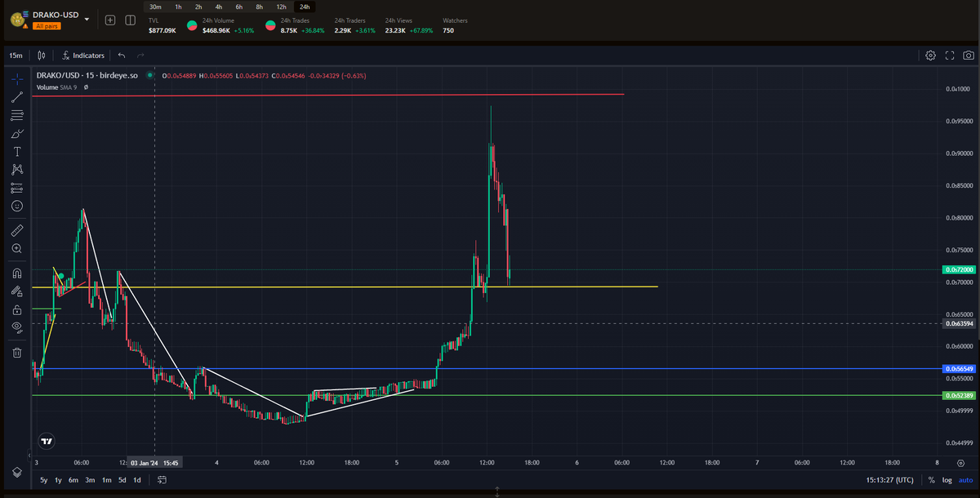Click the blue price label on price axis
980x498 pixels.
(960, 369)
